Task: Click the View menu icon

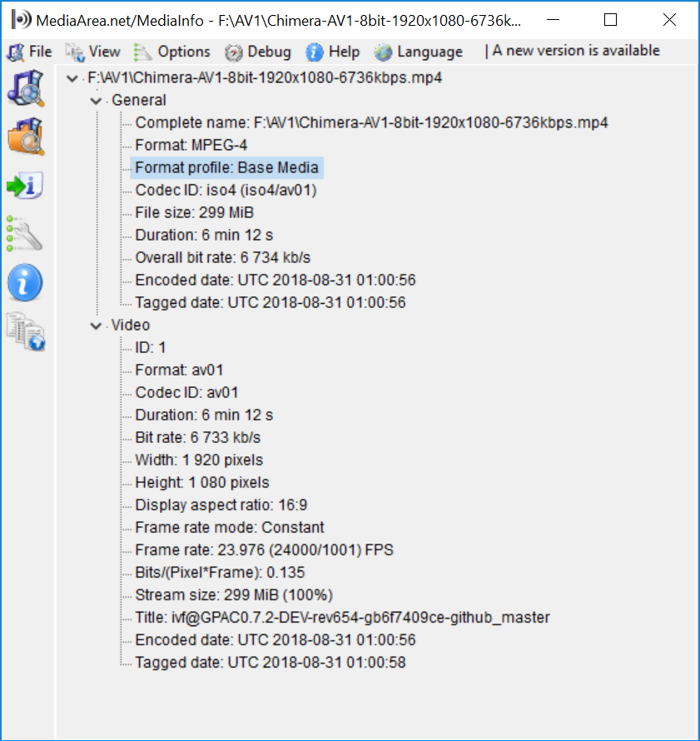Action: [x=75, y=52]
